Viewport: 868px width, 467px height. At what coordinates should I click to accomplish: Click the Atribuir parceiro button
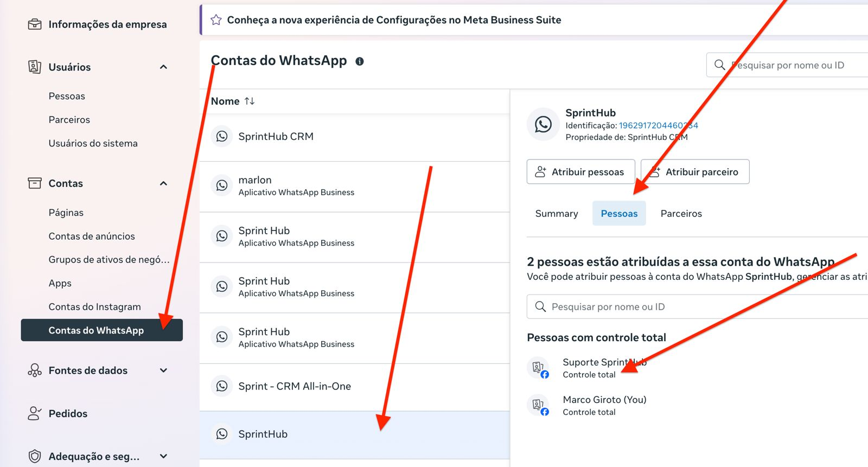click(x=695, y=172)
